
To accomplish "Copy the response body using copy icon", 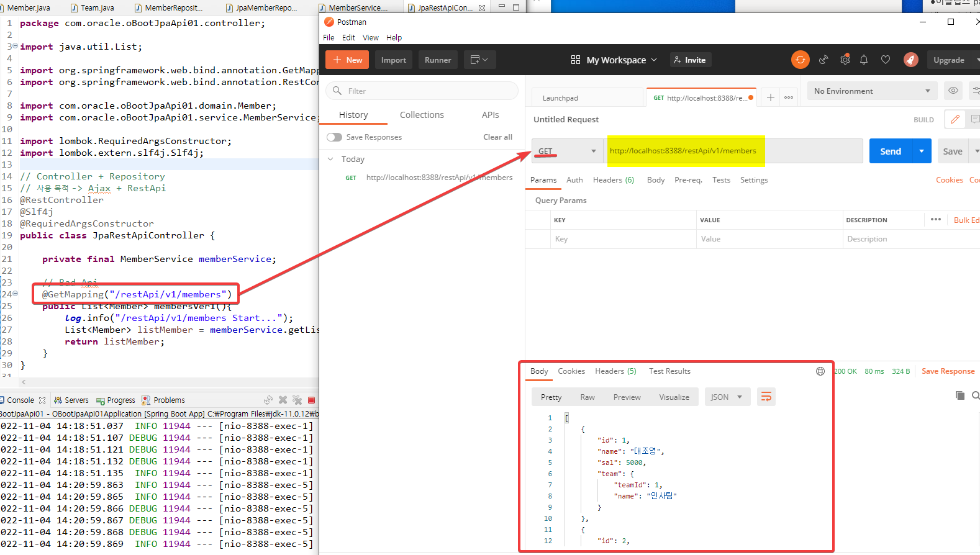I will coord(960,395).
